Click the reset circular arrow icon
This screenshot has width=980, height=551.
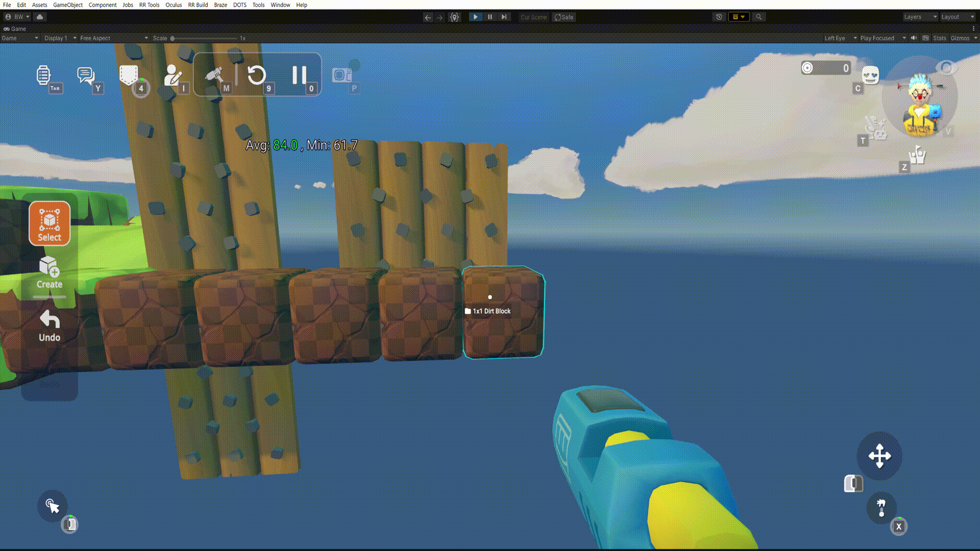[x=256, y=76]
